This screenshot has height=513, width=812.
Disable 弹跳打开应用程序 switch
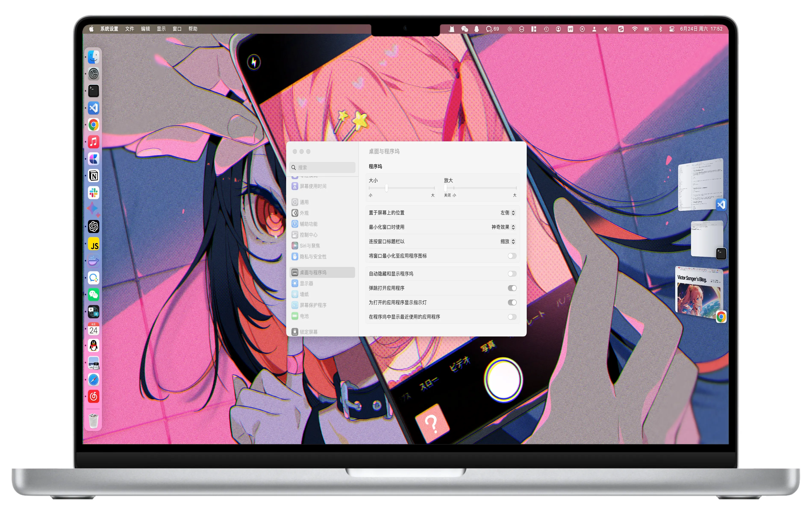(512, 288)
